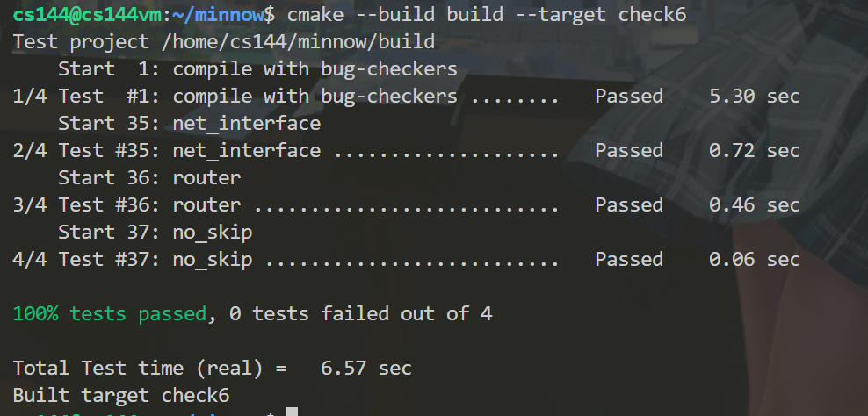Click the cs144@cs144vm prompt username
Screen dimensions: 868x416
(86, 15)
